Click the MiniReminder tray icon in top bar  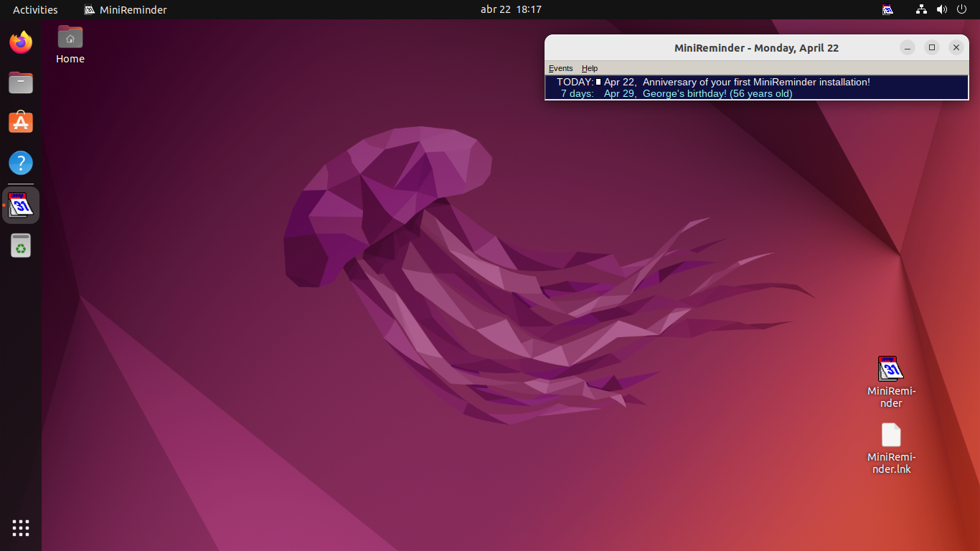[x=887, y=9]
